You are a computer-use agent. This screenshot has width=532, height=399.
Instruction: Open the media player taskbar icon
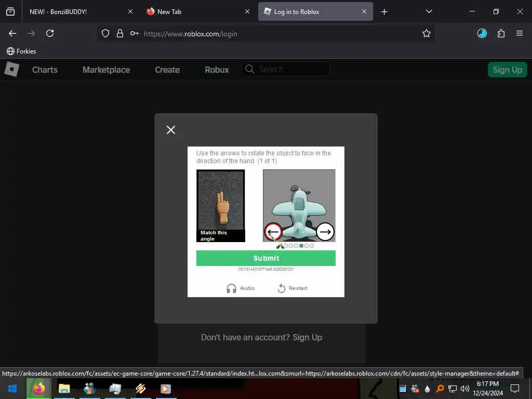[x=166, y=389]
